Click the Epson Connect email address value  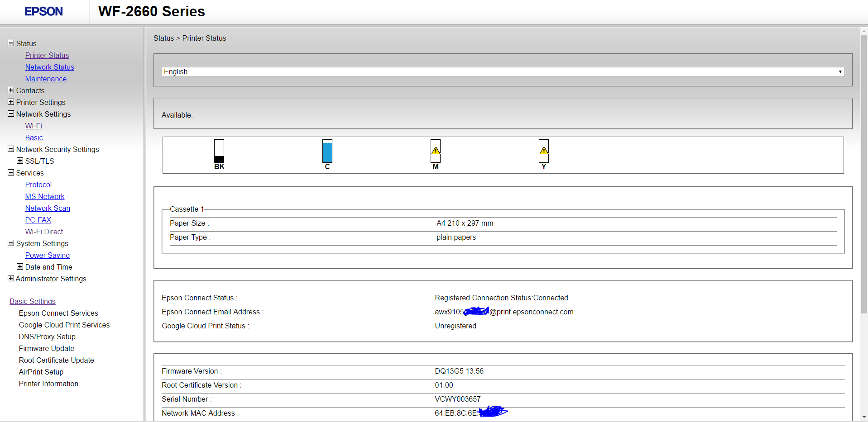[x=504, y=312]
